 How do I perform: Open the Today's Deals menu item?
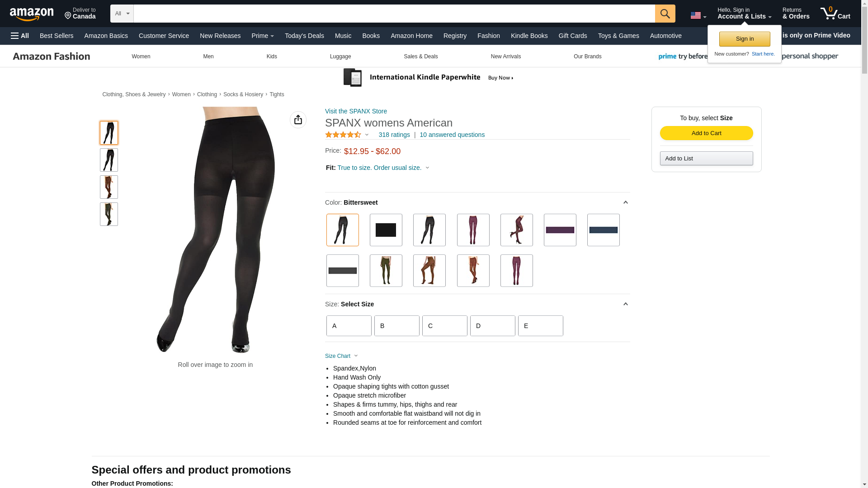(304, 36)
